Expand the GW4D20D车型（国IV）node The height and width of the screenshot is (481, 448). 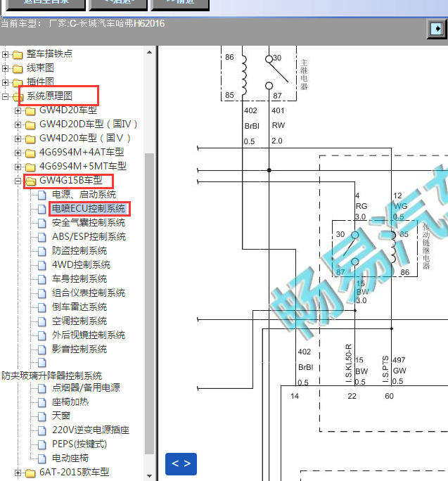[18, 125]
